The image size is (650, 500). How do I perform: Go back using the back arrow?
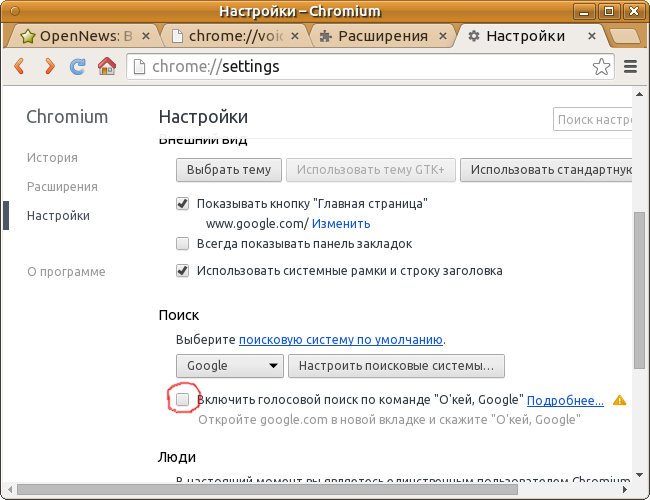tap(19, 67)
